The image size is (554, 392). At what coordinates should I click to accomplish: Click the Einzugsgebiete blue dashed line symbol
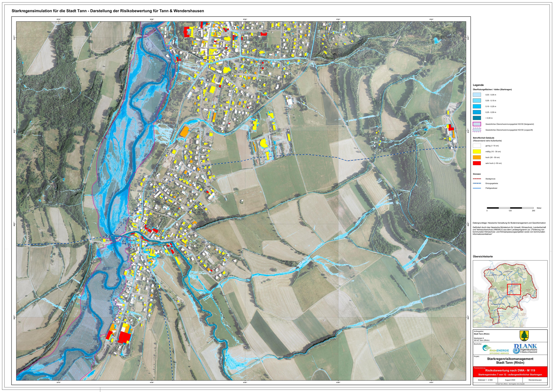point(477,183)
